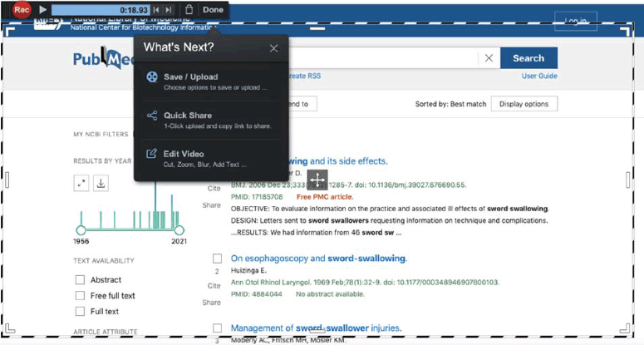Close the What's Next popup
Viewport: 644px width, 345px height.
tap(274, 48)
